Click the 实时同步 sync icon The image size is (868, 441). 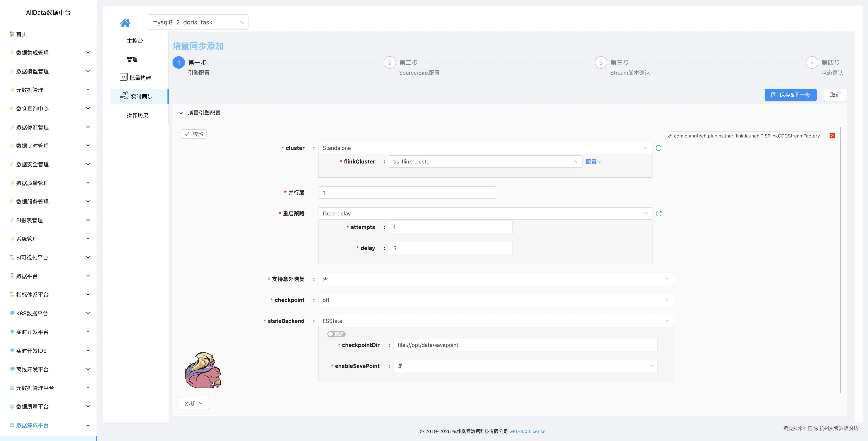[x=124, y=96]
